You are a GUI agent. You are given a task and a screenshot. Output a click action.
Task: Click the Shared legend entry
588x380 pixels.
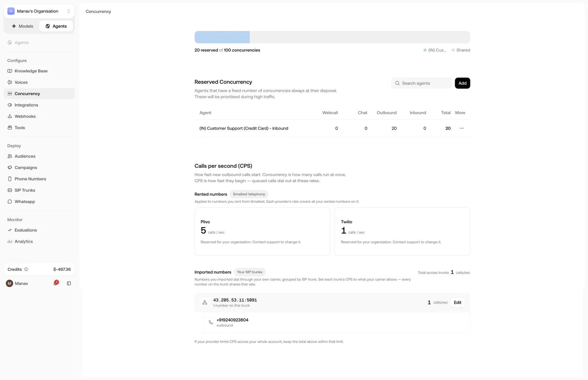[461, 50]
